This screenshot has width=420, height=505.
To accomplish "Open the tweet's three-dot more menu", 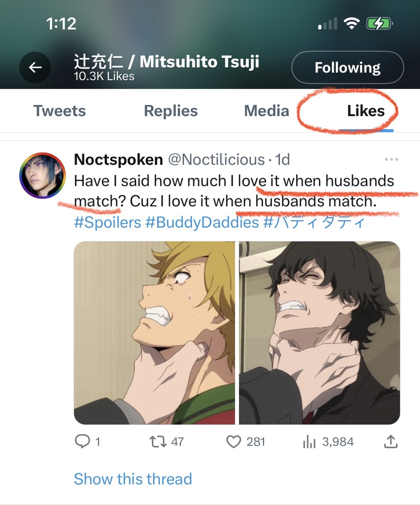I will coord(391,160).
